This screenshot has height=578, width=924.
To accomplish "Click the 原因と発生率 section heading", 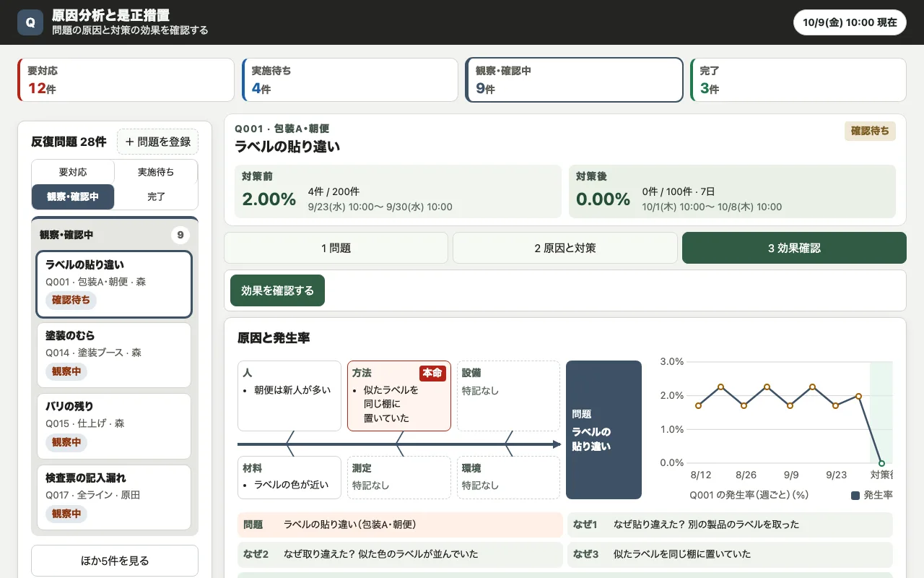I will 274,338.
